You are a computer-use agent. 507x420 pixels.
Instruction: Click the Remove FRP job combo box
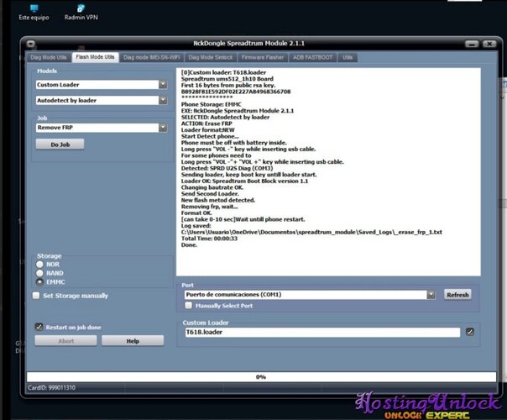click(x=102, y=128)
